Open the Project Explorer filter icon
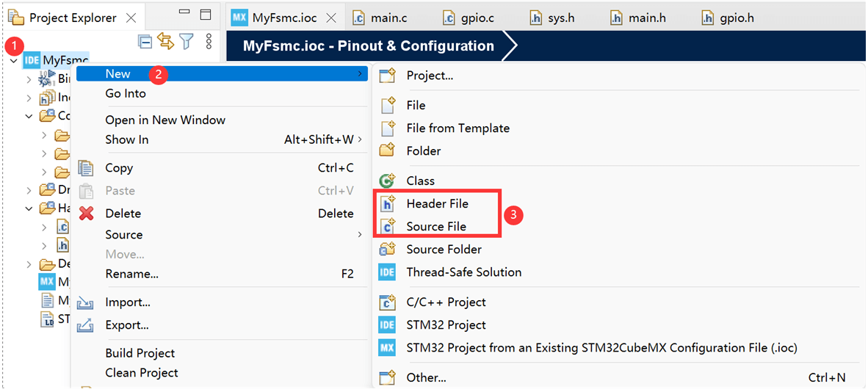The height and width of the screenshot is (389, 868). tap(186, 42)
